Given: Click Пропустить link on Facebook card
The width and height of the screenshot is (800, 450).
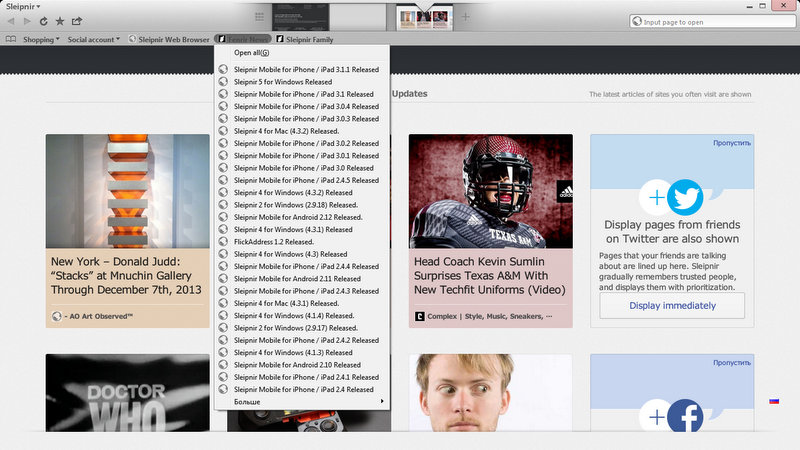Looking at the screenshot, I should pyautogui.click(x=732, y=363).
